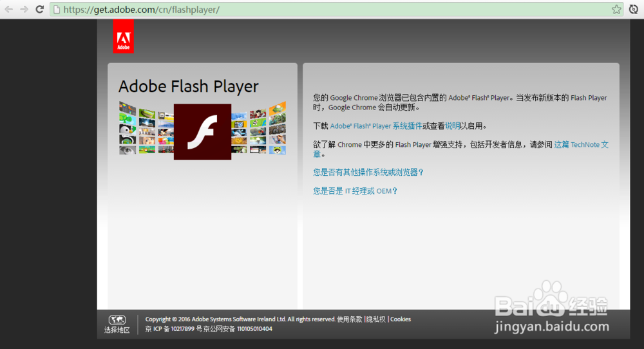Click the browser forward arrow

click(x=24, y=9)
